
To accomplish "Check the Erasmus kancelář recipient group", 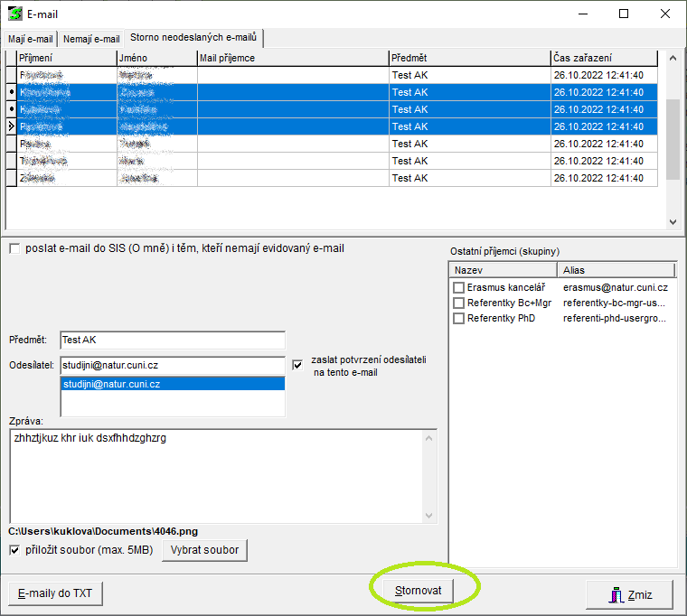I will (459, 287).
